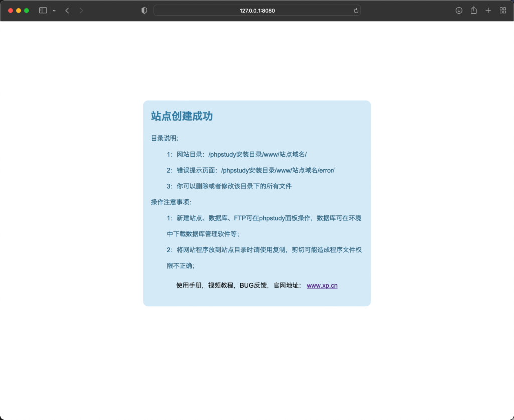Click the forward navigation arrow
The height and width of the screenshot is (420, 514).
(81, 10)
